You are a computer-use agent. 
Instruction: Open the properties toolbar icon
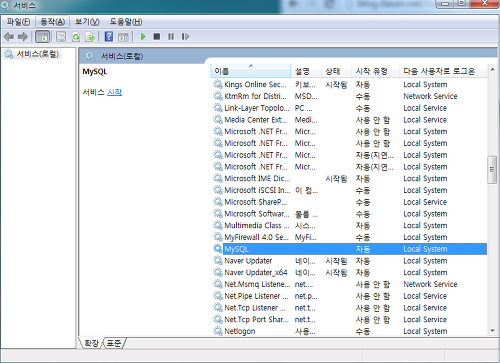click(x=61, y=37)
